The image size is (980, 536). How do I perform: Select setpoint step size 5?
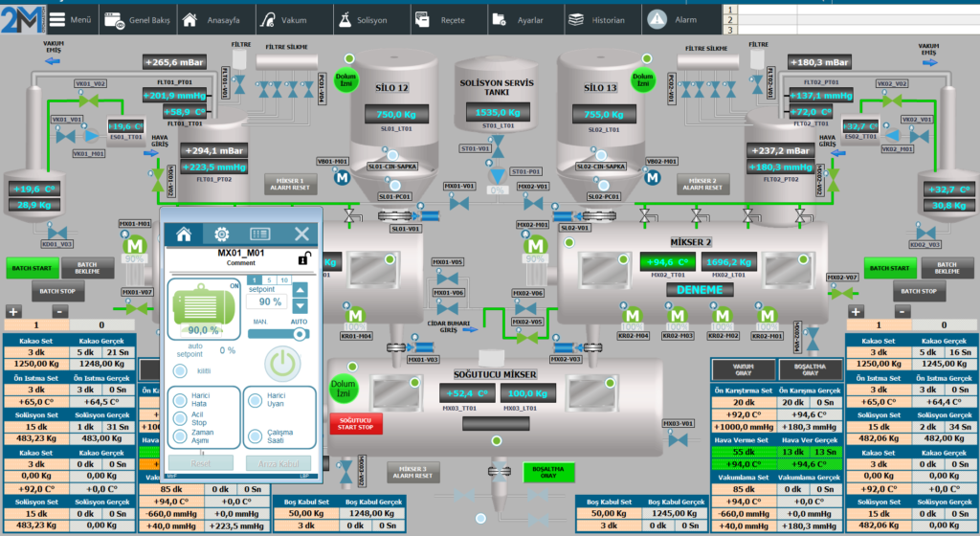[269, 279]
